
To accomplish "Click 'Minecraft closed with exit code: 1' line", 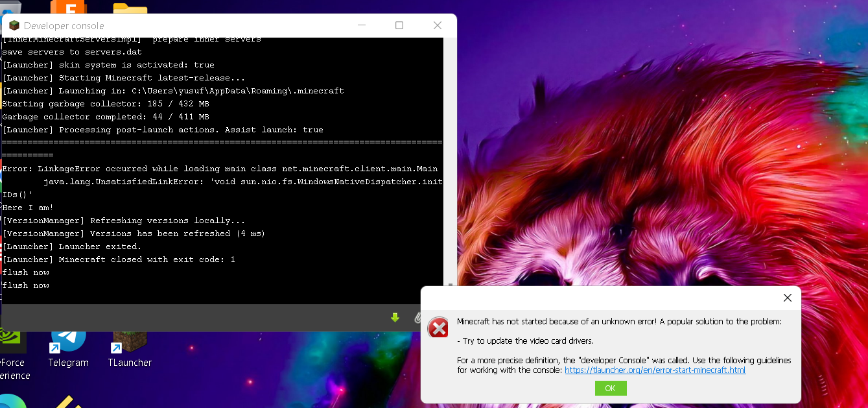I will (119, 259).
